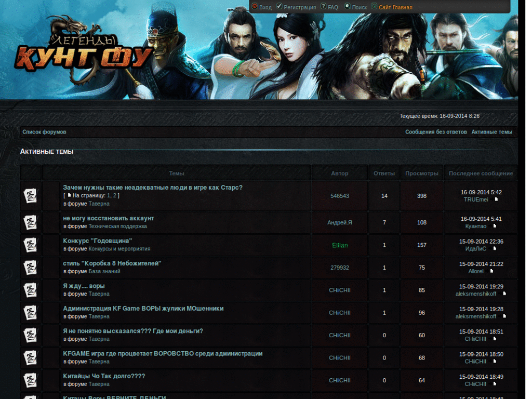Jump to latest post icon dated 15-09-2014 19:28

tap(504, 316)
